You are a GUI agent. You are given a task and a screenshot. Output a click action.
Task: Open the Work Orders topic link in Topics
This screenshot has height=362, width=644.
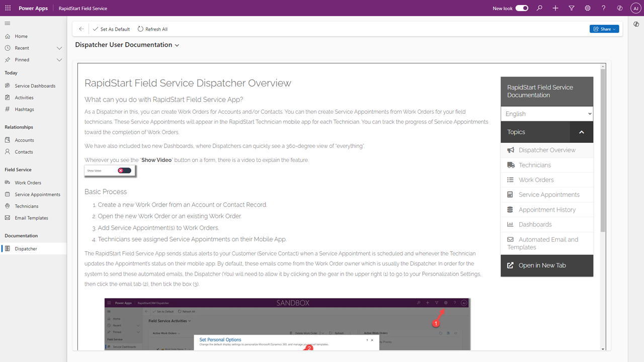[x=536, y=180]
